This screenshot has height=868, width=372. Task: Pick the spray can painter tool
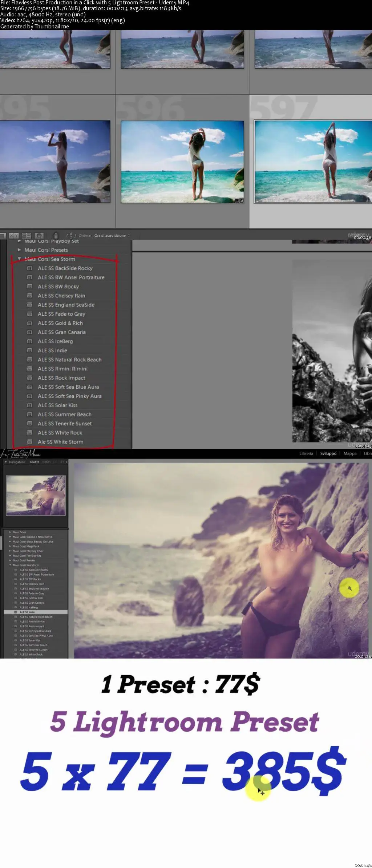pyautogui.click(x=56, y=235)
